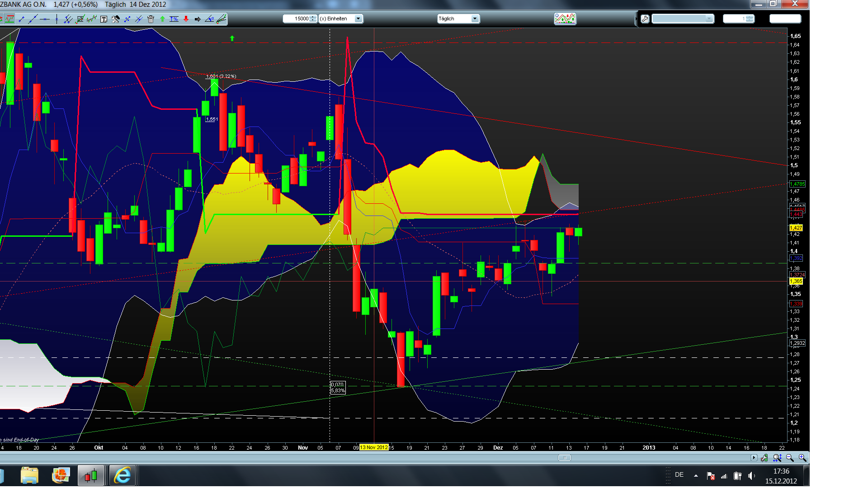
Task: Select the percent measurement tool
Action: pos(174,19)
